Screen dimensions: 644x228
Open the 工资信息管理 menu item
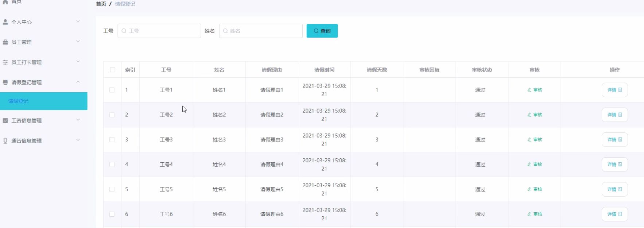click(x=44, y=120)
